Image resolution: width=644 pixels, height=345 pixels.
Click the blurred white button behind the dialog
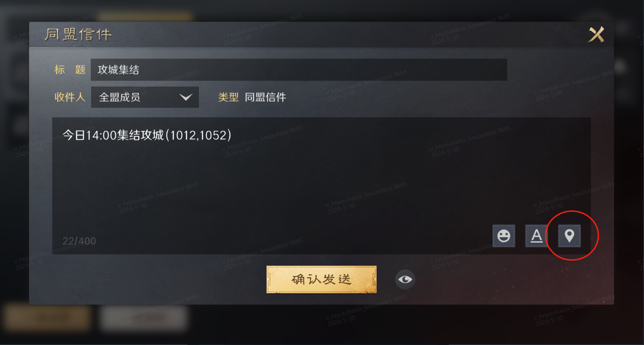point(144,318)
